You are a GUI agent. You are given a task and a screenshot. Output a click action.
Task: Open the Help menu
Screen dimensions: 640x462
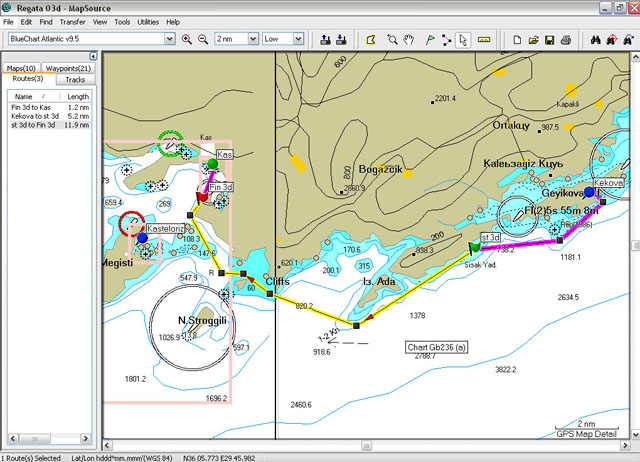tap(173, 22)
